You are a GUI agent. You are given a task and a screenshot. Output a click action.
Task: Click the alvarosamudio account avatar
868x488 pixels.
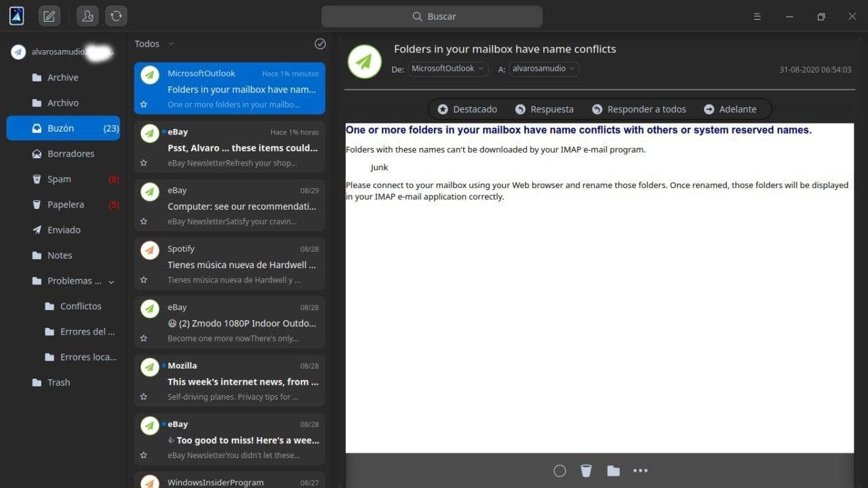coord(18,52)
